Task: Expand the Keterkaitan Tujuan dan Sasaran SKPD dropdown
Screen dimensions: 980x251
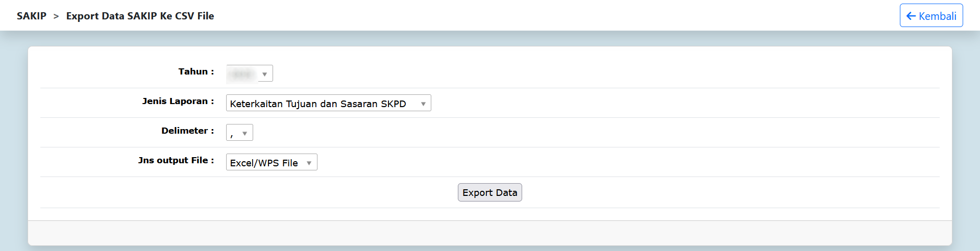Action: click(328, 103)
